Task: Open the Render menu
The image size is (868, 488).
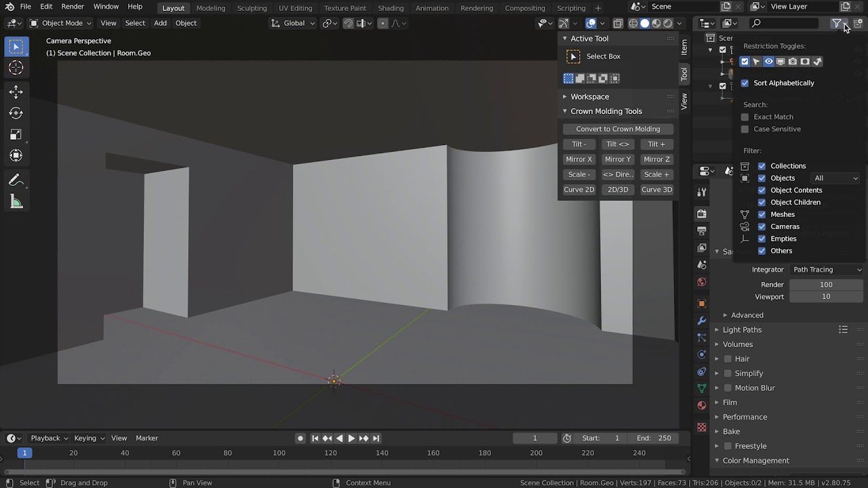Action: pos(73,6)
